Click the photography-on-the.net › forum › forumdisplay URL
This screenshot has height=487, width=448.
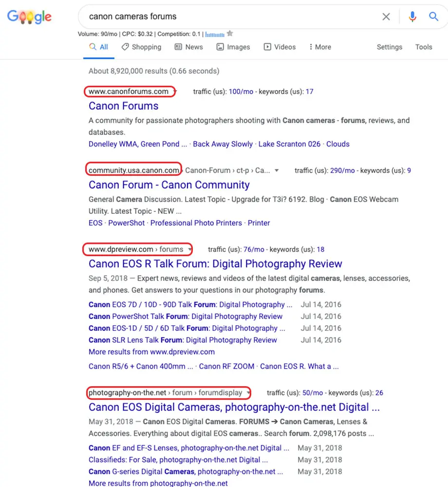165,393
